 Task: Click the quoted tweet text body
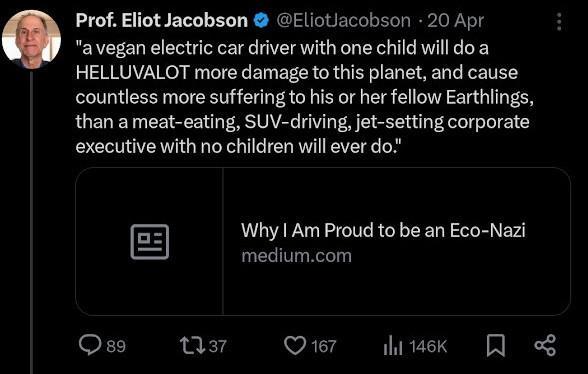click(x=304, y=97)
